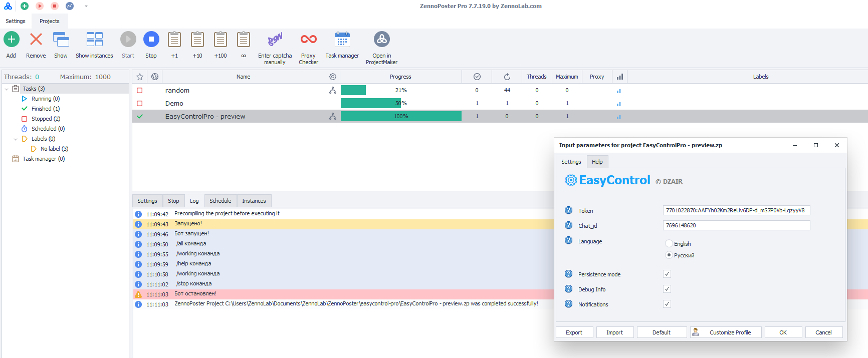
Task: Click the blue Stop button icon
Action: click(151, 39)
